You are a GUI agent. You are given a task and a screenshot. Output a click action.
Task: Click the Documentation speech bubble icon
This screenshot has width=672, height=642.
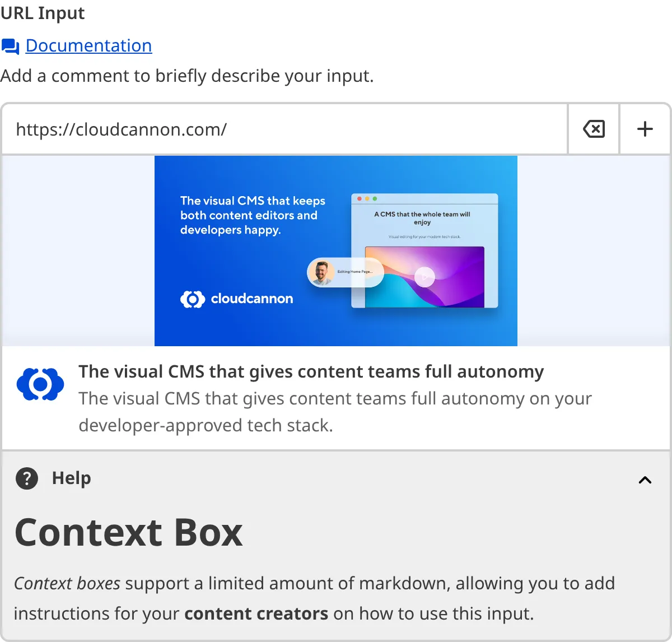tap(10, 46)
